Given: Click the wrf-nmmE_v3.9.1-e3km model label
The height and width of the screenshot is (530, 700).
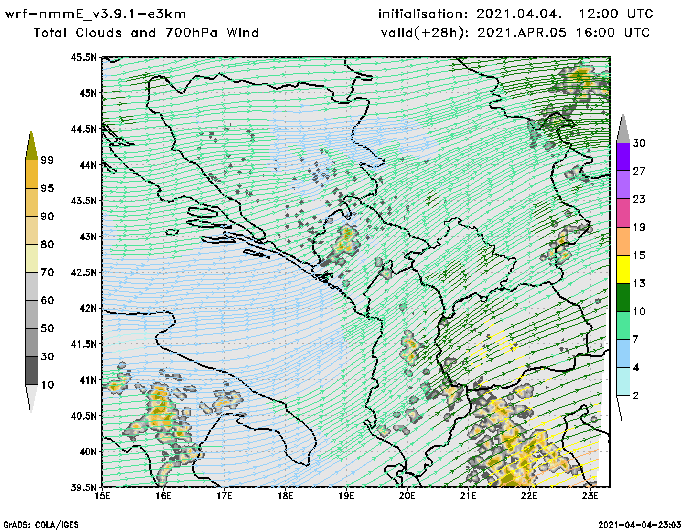Looking at the screenshot, I should pyautogui.click(x=96, y=14).
